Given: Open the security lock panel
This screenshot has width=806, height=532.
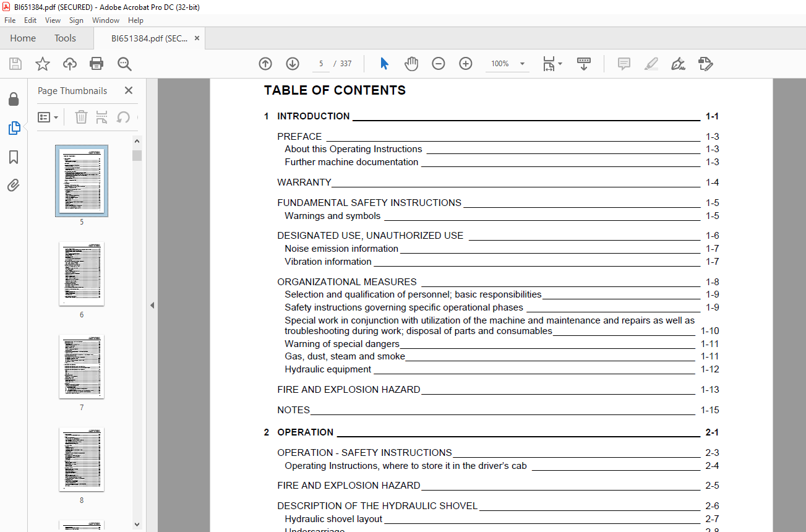Looking at the screenshot, I should [x=14, y=100].
